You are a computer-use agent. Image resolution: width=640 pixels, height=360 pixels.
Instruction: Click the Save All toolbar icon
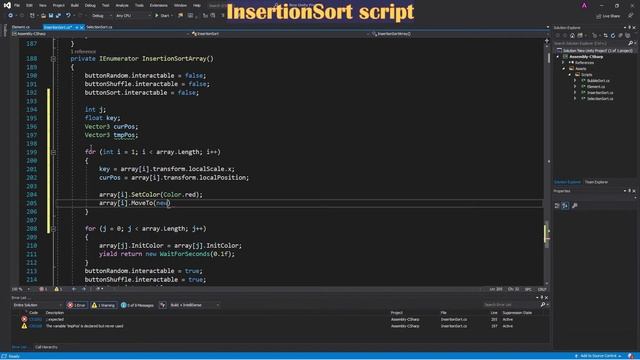coord(58,16)
